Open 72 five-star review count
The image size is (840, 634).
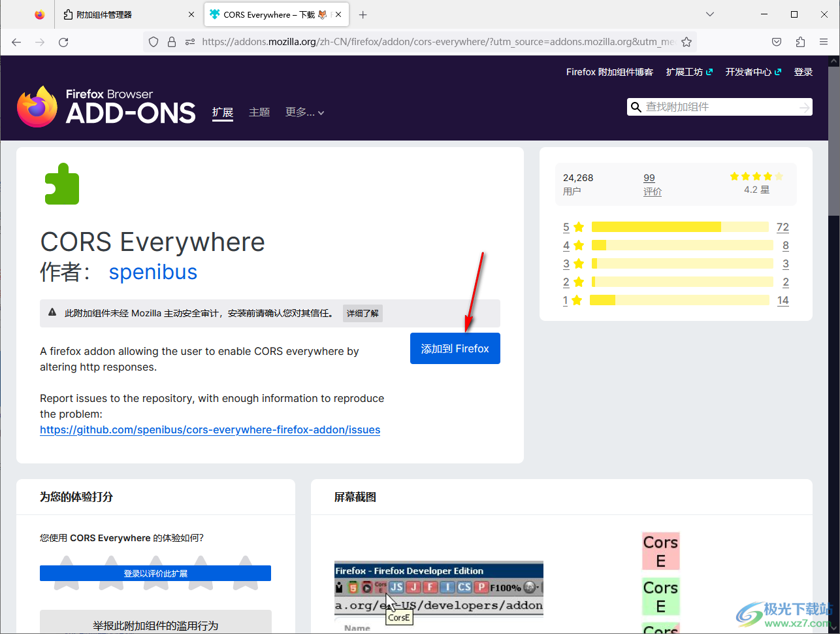[783, 227]
